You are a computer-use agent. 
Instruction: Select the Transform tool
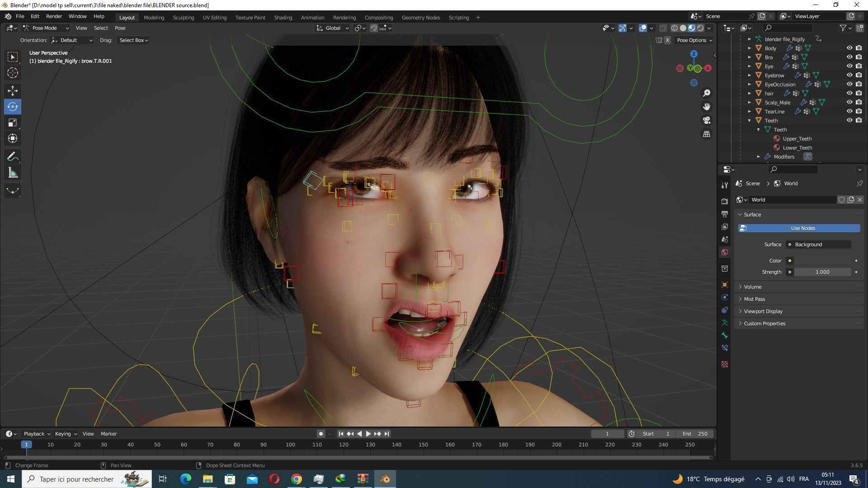13,138
